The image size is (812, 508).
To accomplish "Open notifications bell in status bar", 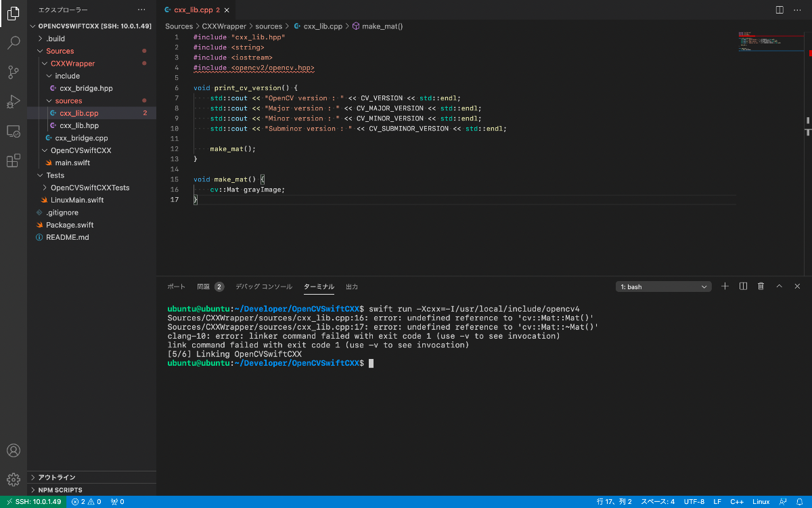I will point(800,502).
